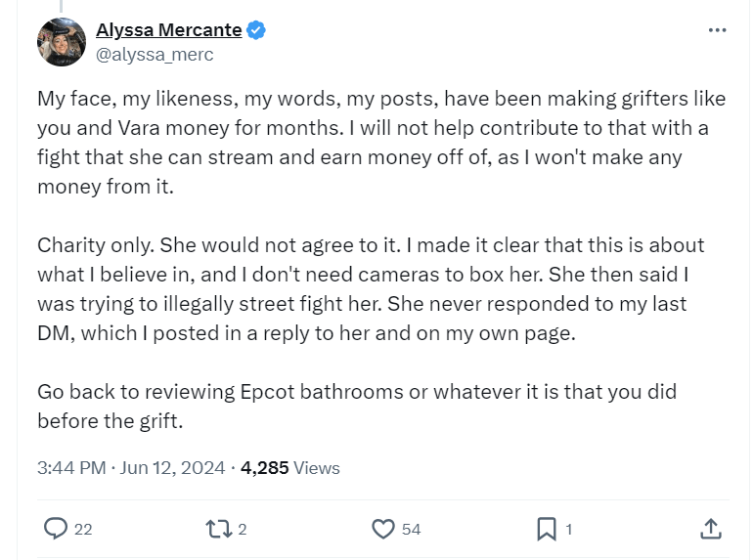Open the reply icon to comment

(57, 529)
